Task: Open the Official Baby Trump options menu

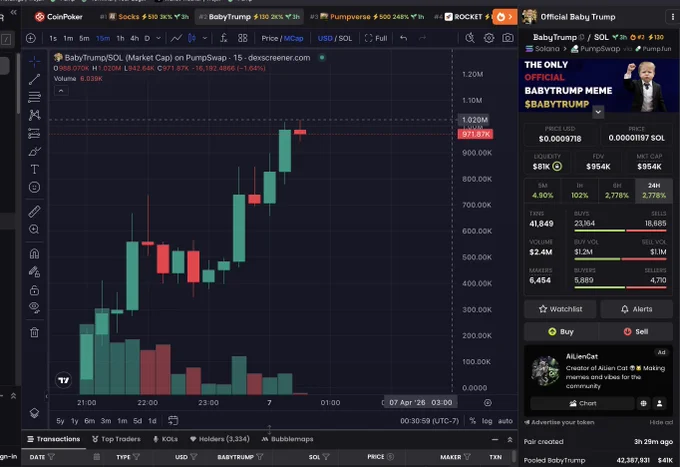Action: pos(672,17)
